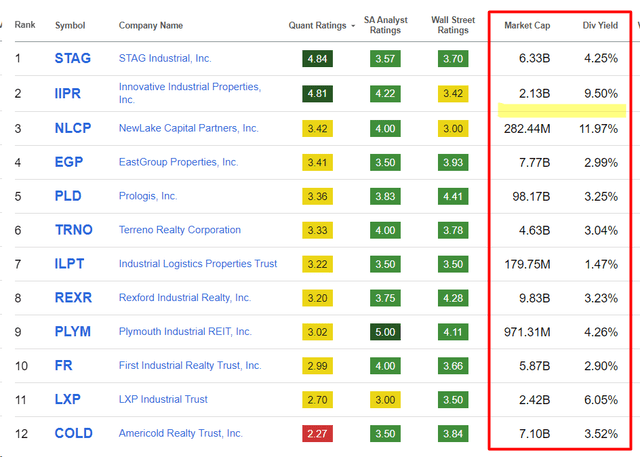Open Industrial Logistics Properties Trust link
The image size is (640, 457).
[198, 264]
